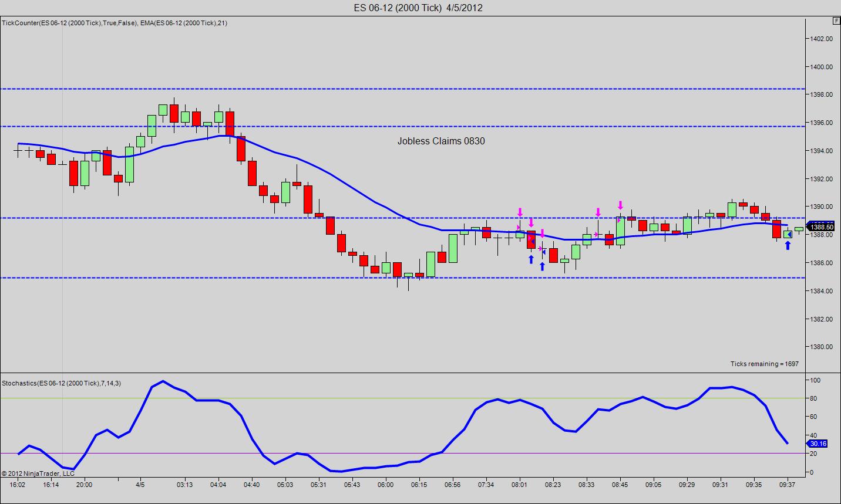Viewport: 841px width, 504px height.
Task: Click the 06:15 time axis label
Action: pos(419,485)
